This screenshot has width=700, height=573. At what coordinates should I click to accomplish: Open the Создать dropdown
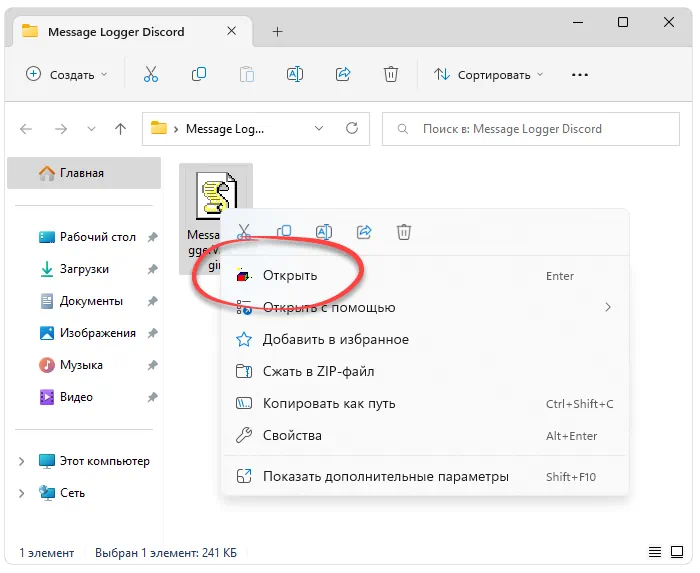pos(67,74)
